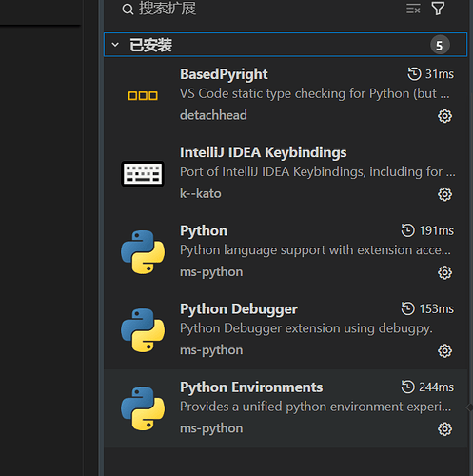The width and height of the screenshot is (473, 476).
Task: Collapse the 已安装 section chevron
Action: (115, 45)
